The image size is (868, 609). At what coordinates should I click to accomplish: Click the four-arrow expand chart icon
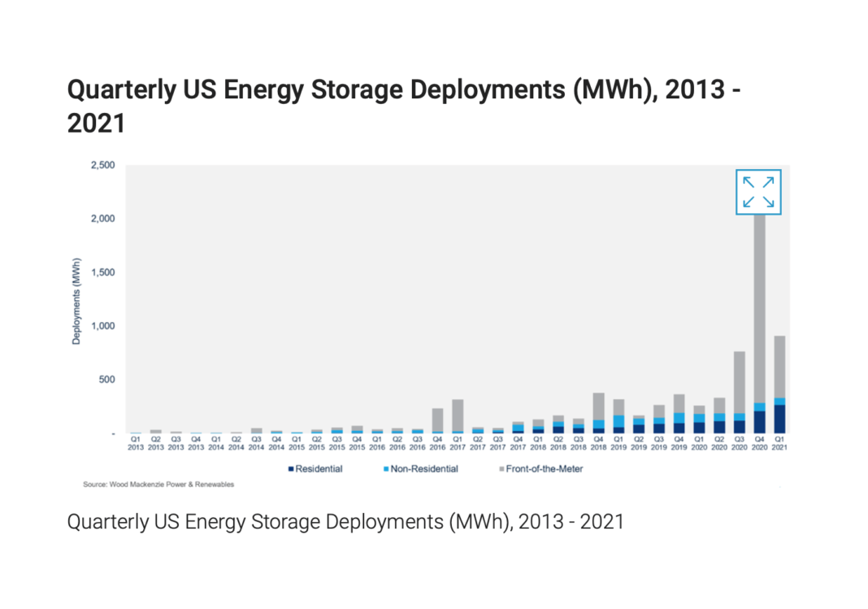click(758, 191)
